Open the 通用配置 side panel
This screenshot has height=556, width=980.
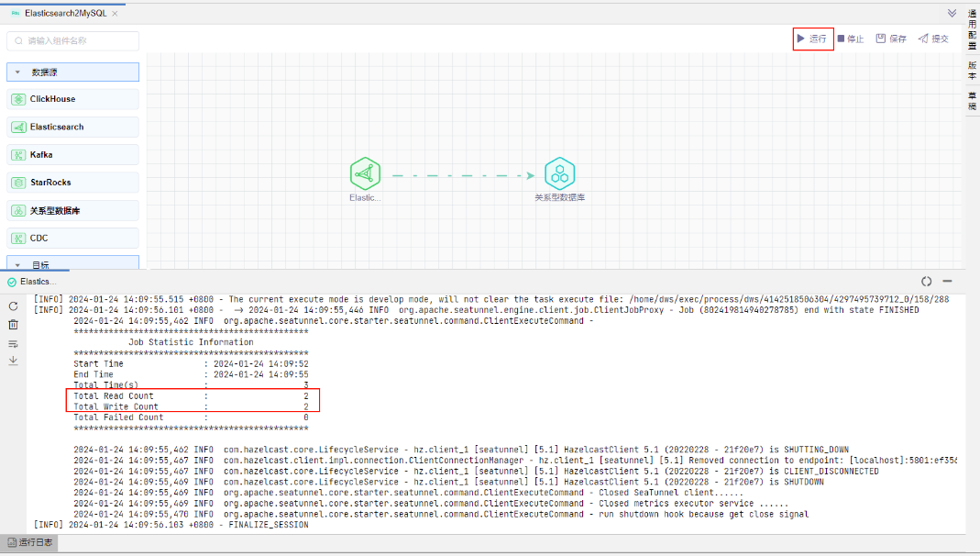[972, 29]
